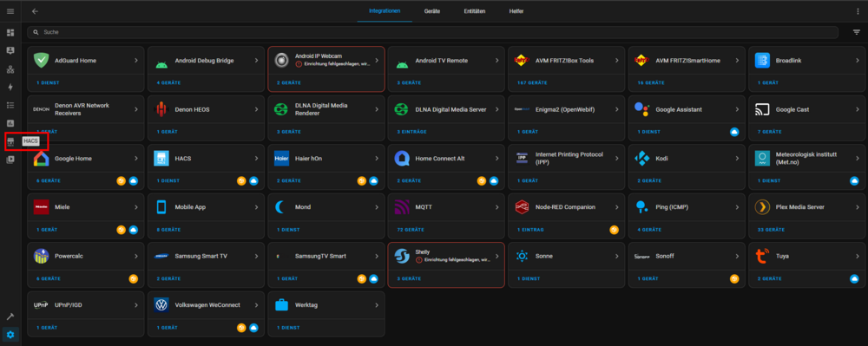This screenshot has width=868, height=346.
Task: Open Settings gear in the sidebar
Action: (10, 335)
